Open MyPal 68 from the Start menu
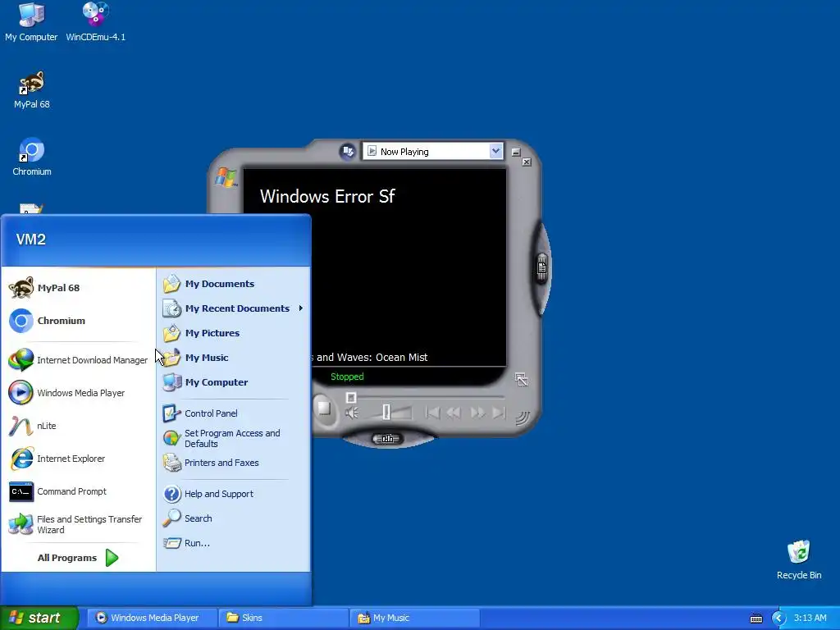 [x=78, y=288]
